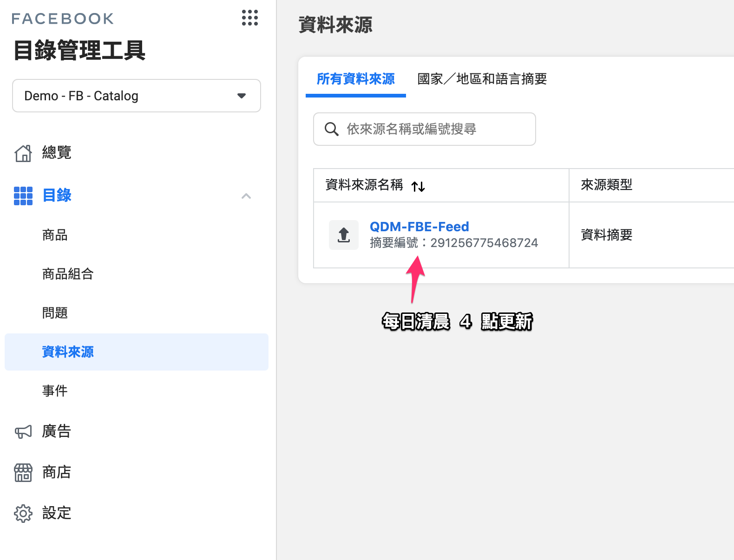Screen dimensions: 734x560
Task: Click the search magnifier icon
Action: (x=331, y=129)
